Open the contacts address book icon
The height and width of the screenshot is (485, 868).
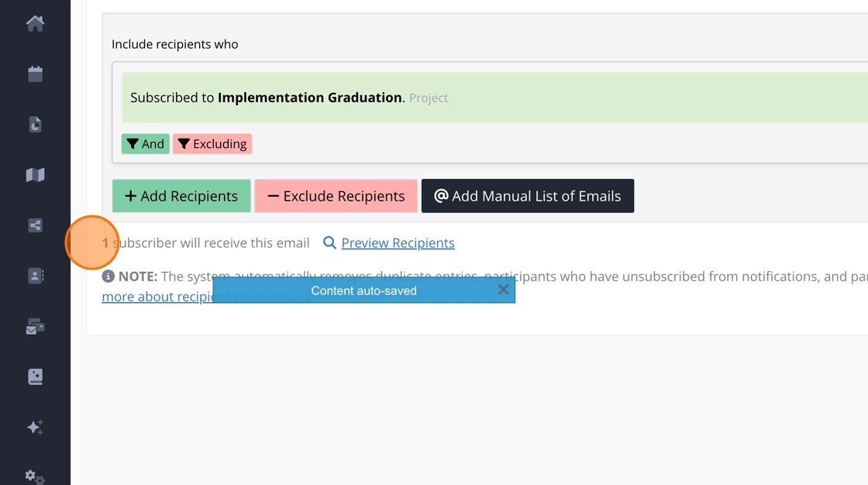tap(35, 276)
